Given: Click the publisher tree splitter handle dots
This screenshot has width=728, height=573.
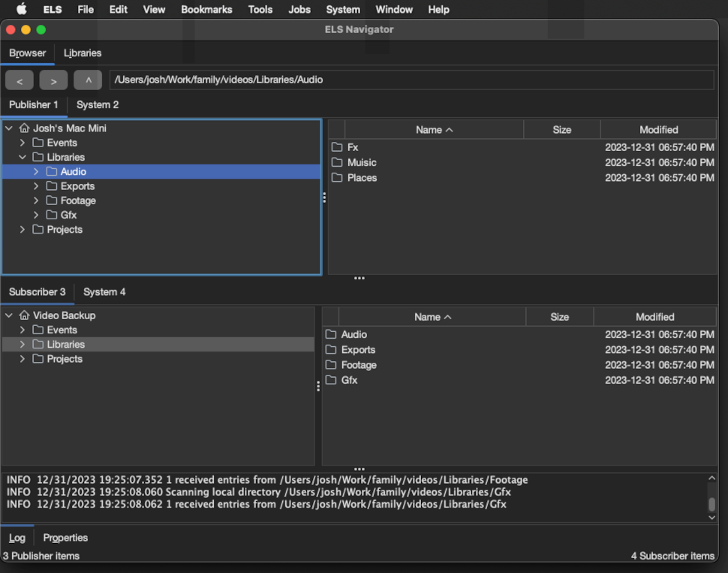Looking at the screenshot, I should pyautogui.click(x=324, y=198).
